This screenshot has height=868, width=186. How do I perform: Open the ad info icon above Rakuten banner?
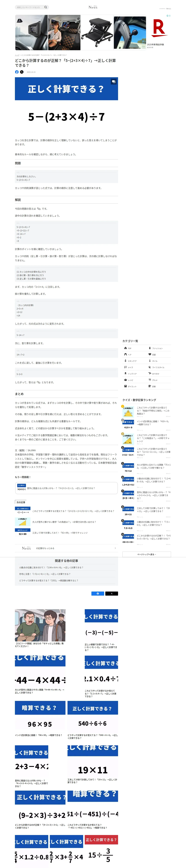coord(168,16)
